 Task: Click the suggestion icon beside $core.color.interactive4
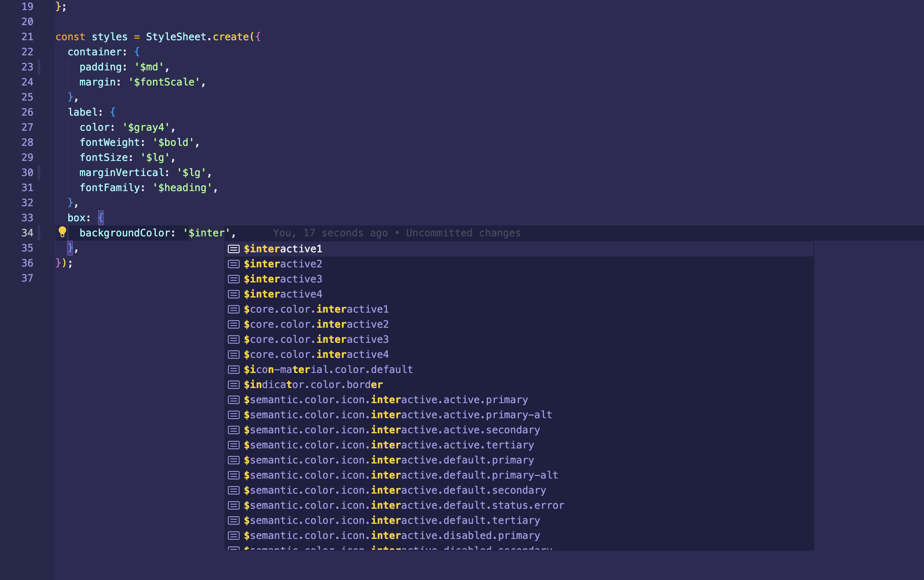pyautogui.click(x=233, y=354)
